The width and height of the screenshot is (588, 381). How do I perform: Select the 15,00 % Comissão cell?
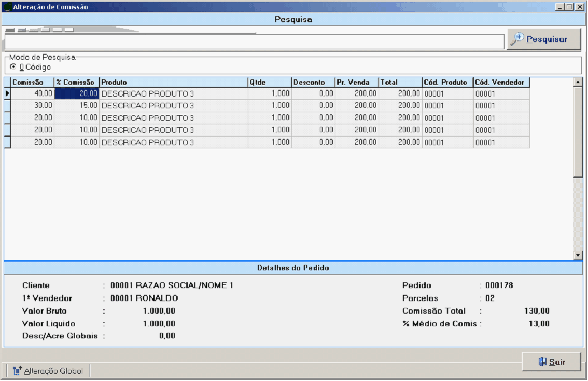76,106
